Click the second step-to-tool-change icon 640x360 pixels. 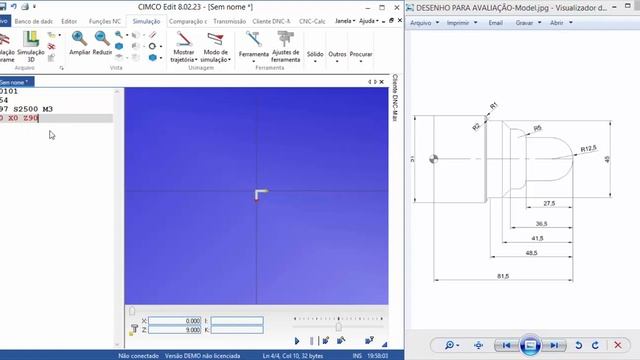341,340
